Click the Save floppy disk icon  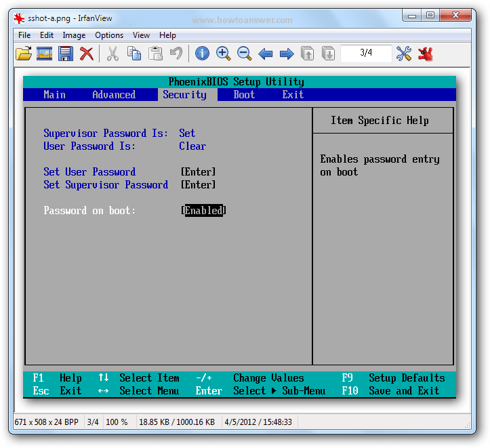(x=65, y=54)
